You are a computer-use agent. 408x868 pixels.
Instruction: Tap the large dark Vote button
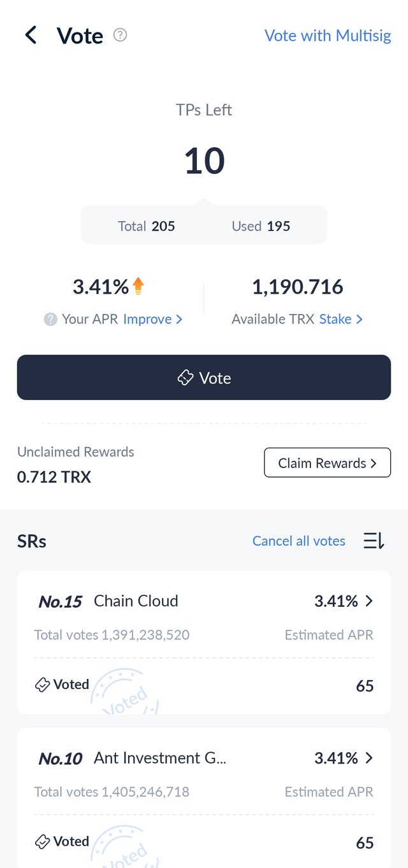point(204,378)
